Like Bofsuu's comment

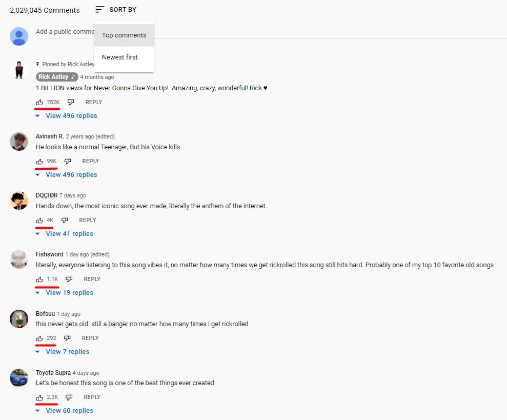(x=39, y=338)
